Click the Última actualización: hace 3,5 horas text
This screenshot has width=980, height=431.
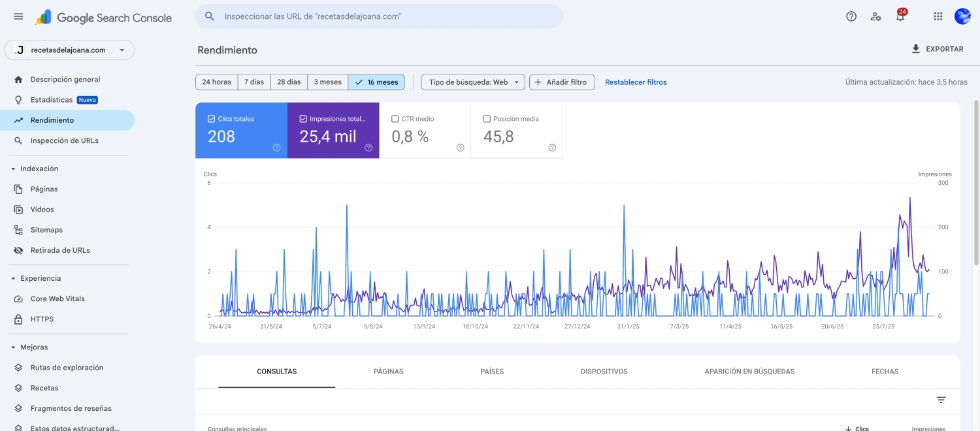coord(906,82)
